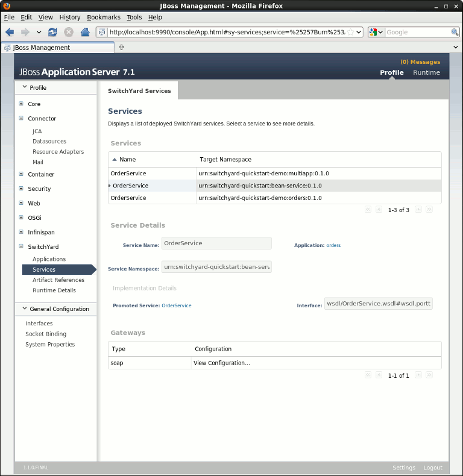
Task: Select the JBoss Management browser tab
Action: pos(58,48)
